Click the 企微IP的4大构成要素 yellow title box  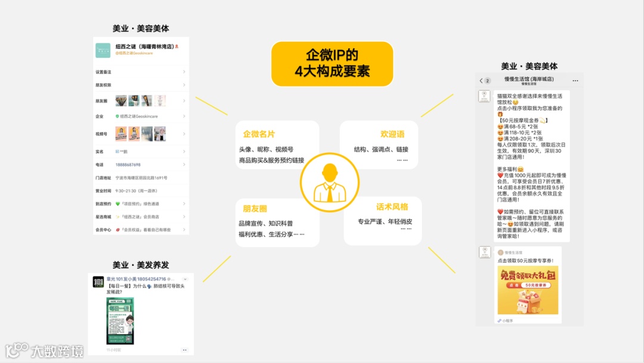pyautogui.click(x=332, y=64)
